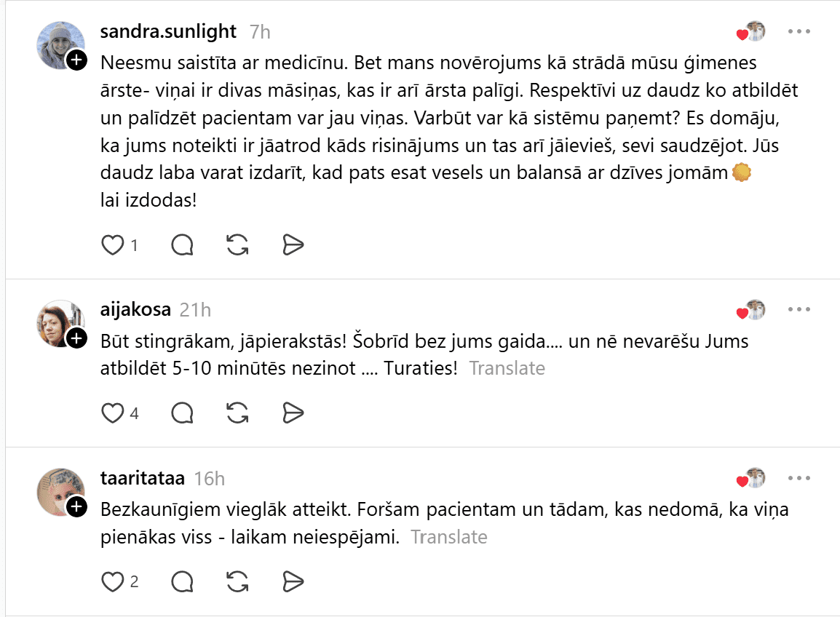Reply to sandra.sunlight's comment
Image resolution: width=840 pixels, height=617 pixels.
click(182, 246)
